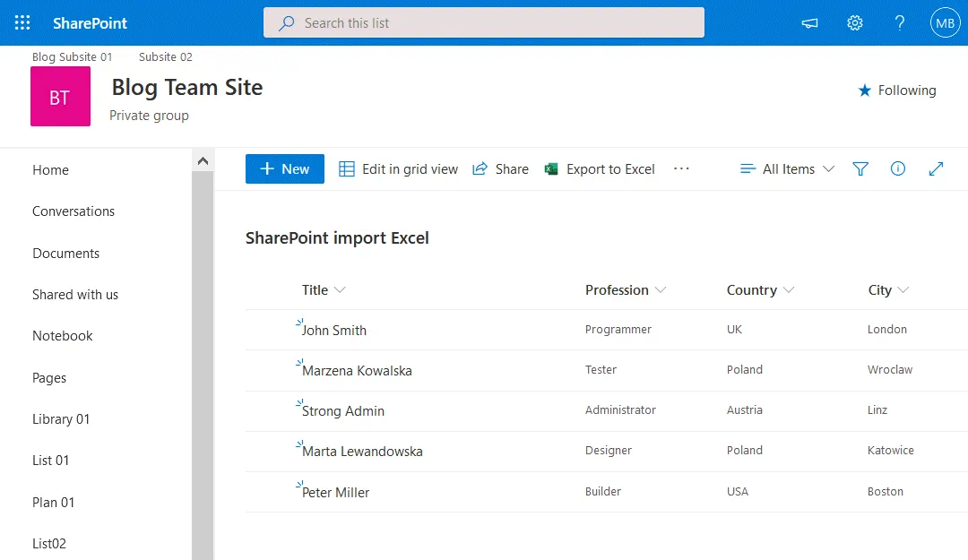968x560 pixels.
Task: Click the megaphone notifications icon
Action: coord(810,23)
